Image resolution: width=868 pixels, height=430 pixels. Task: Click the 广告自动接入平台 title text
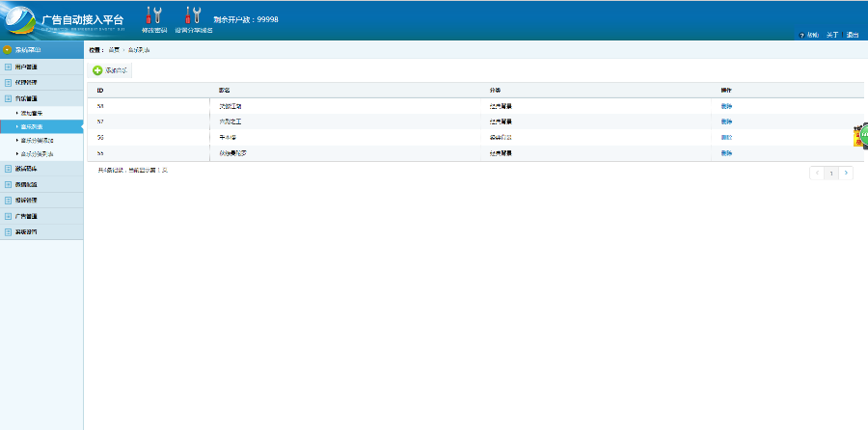pos(83,20)
